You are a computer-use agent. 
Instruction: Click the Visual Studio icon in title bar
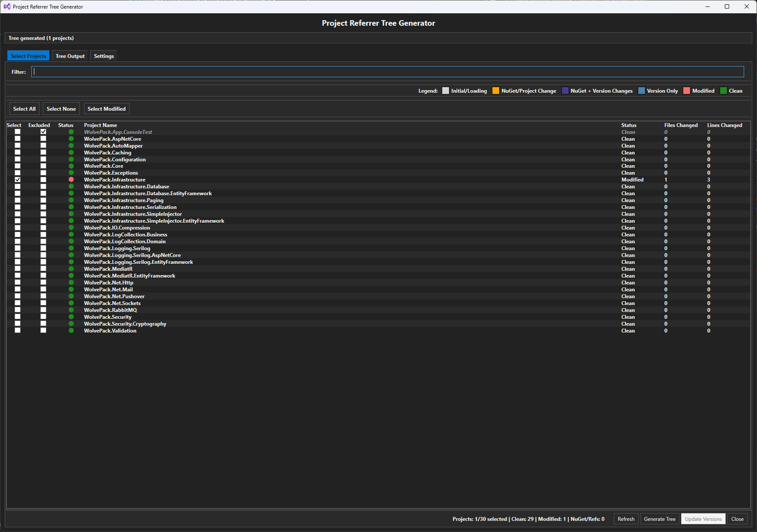(x=7, y=6)
